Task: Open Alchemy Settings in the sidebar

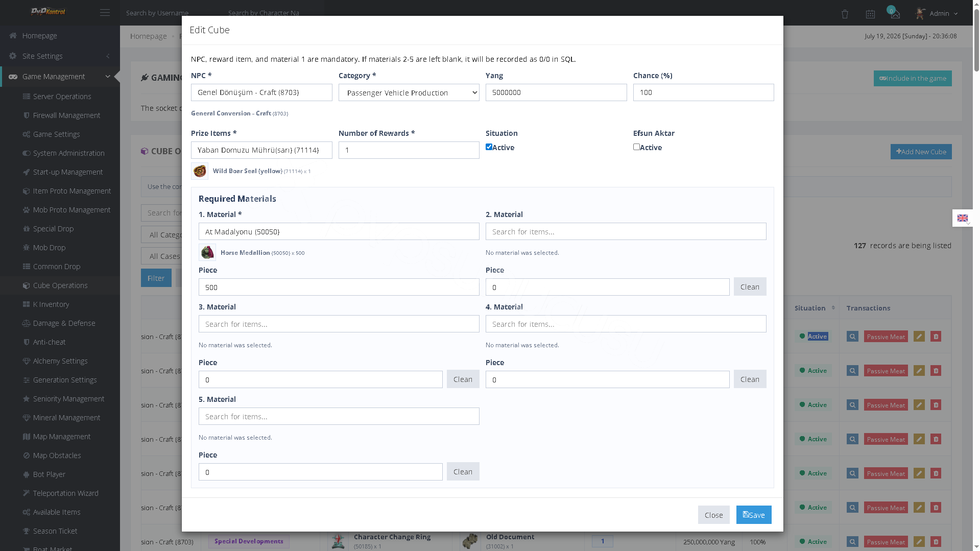Action: [x=60, y=361]
